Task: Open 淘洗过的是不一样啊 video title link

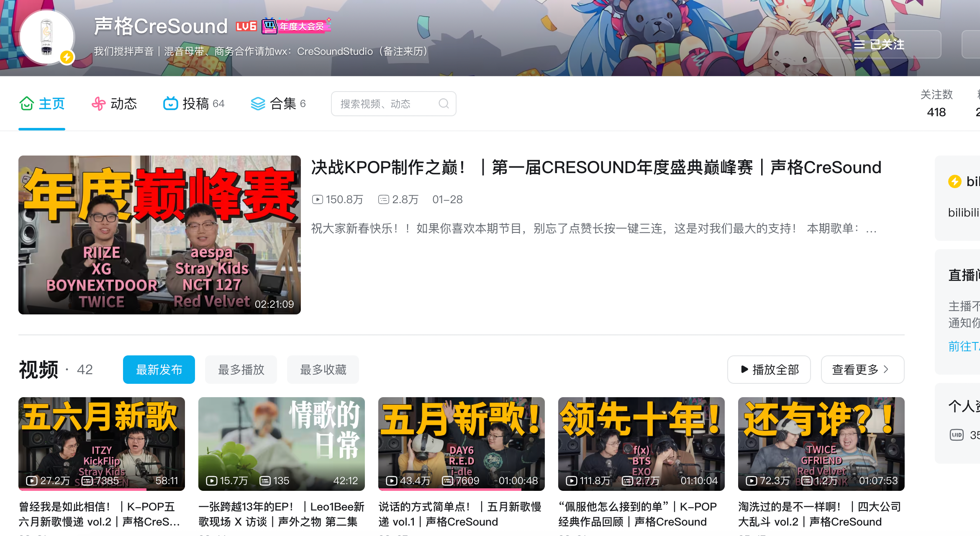Action: [x=820, y=514]
